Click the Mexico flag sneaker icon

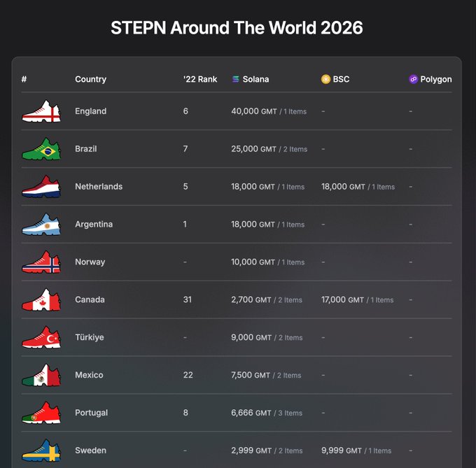click(x=41, y=375)
